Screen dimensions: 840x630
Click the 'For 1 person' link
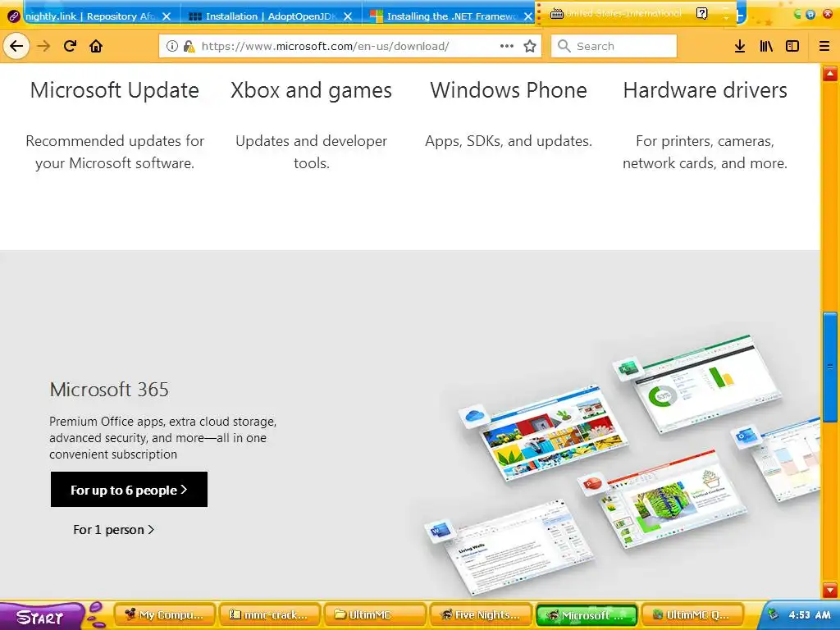click(x=113, y=530)
